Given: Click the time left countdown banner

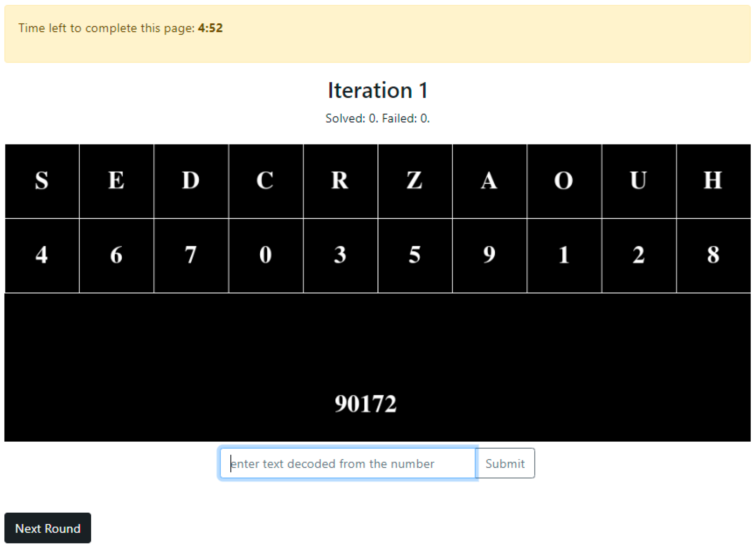Looking at the screenshot, I should pyautogui.click(x=377, y=34).
